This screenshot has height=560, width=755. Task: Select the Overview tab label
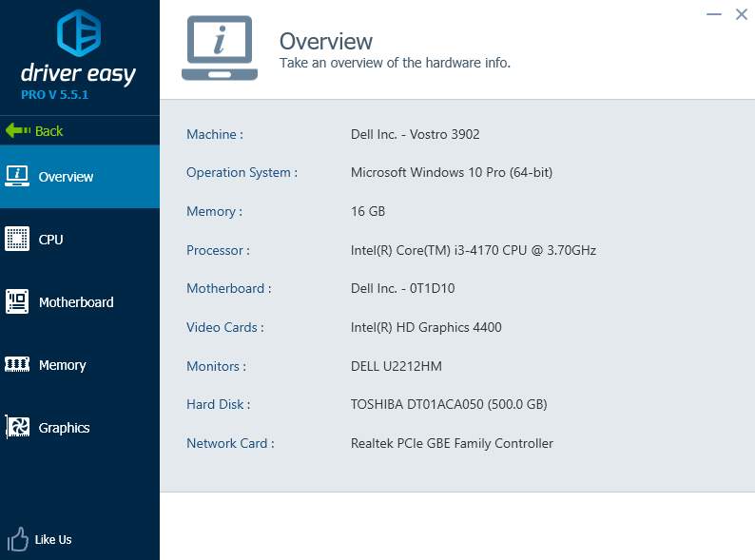[66, 177]
